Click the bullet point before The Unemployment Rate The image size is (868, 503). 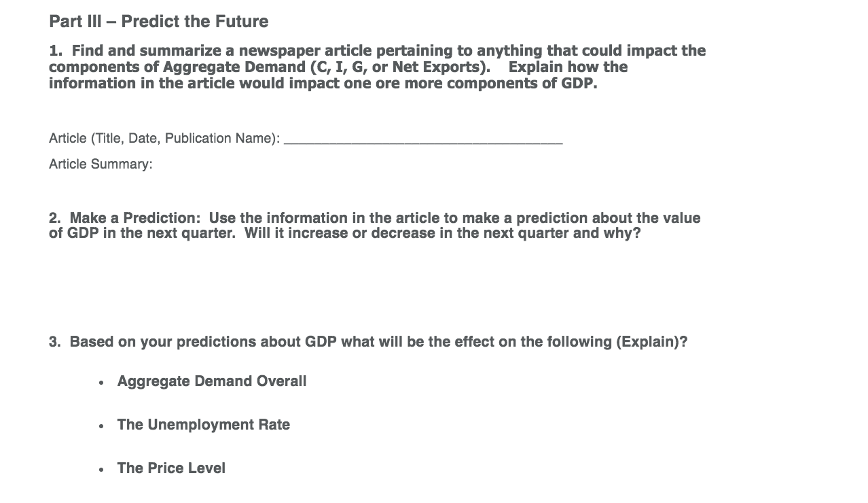(101, 426)
